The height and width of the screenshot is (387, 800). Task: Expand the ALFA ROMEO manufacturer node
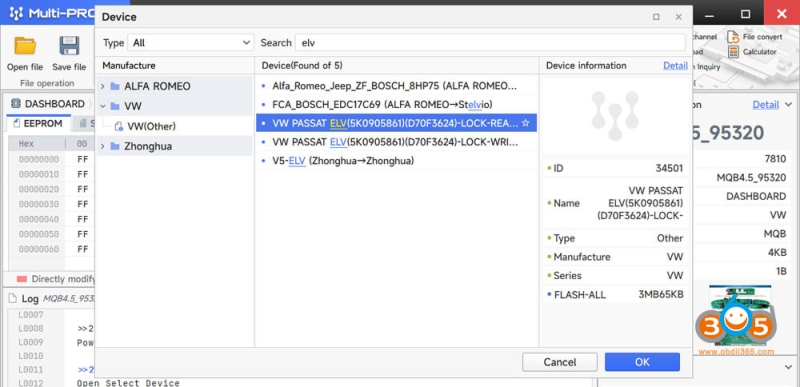tap(103, 86)
